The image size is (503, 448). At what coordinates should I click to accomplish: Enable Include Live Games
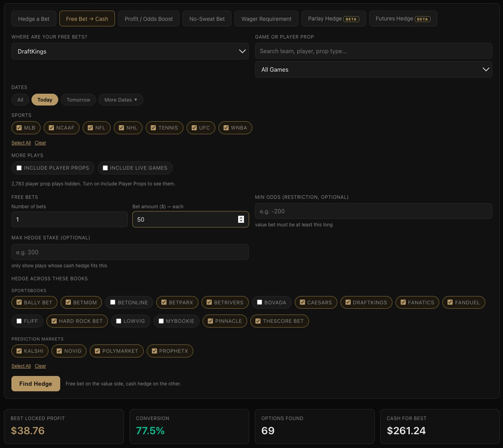[x=105, y=168]
